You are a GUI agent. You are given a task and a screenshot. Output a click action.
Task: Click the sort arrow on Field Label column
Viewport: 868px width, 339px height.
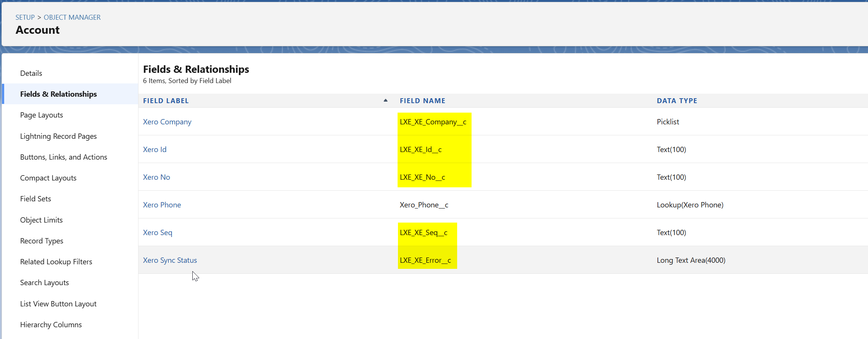(x=385, y=100)
